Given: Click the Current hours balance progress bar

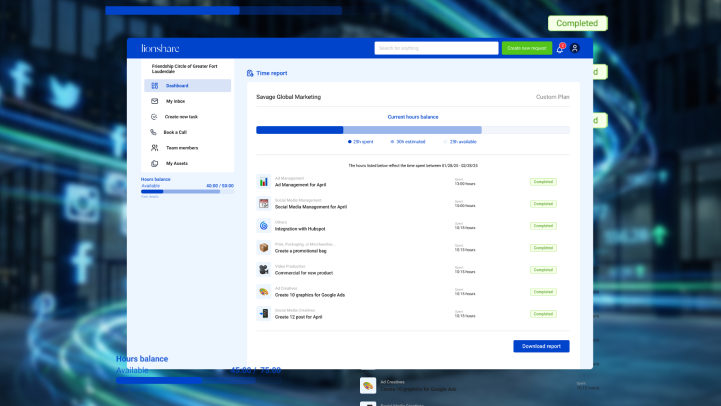Looking at the screenshot, I should (x=412, y=130).
